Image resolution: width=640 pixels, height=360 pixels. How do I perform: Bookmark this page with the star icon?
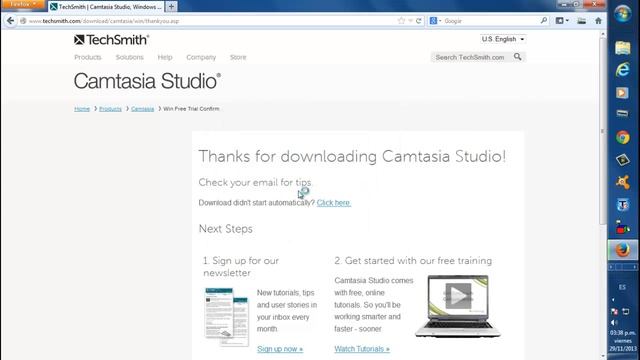401,20
